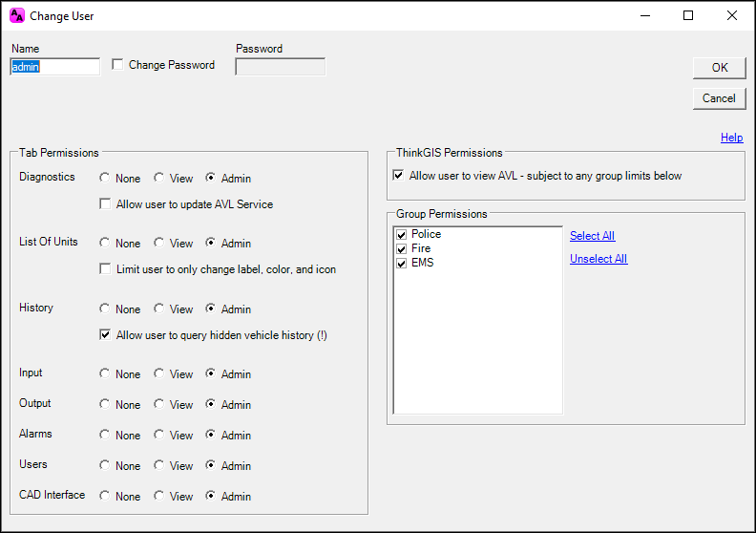Open the Help link

pyautogui.click(x=732, y=138)
